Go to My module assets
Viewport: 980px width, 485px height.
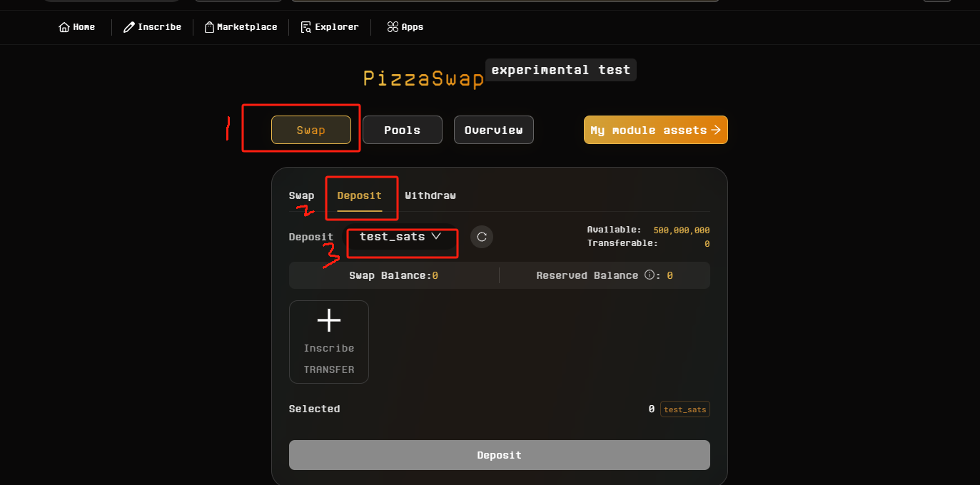tap(656, 130)
